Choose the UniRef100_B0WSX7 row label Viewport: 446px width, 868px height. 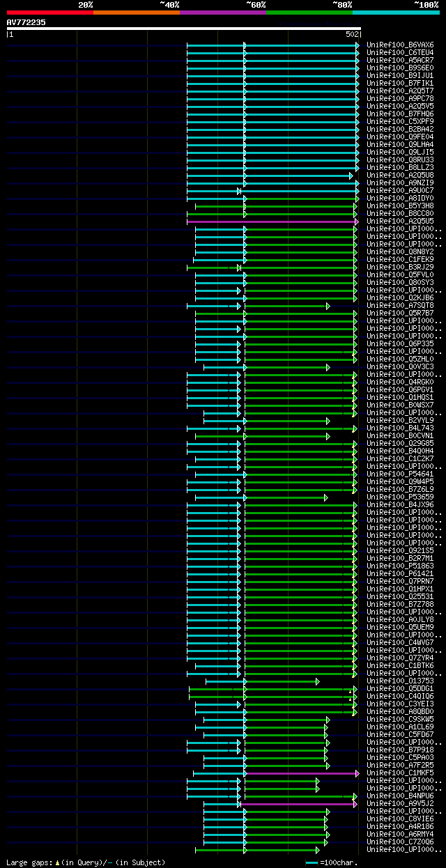400,405
